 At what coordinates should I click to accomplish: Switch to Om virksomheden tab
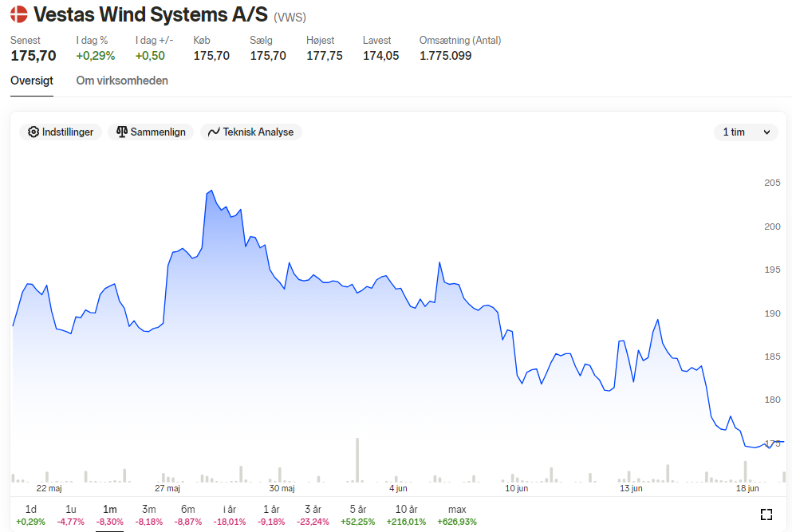pyautogui.click(x=122, y=81)
